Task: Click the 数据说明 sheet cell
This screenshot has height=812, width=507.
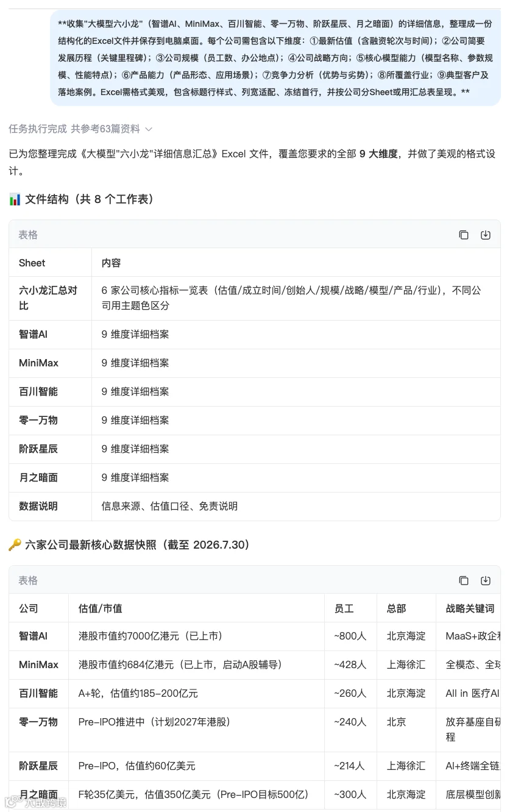Action: [x=50, y=507]
